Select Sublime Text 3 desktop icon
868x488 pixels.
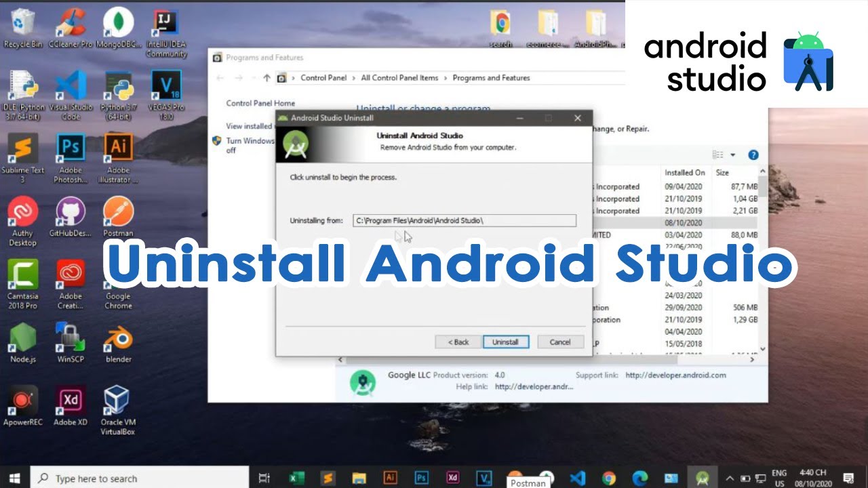(x=23, y=159)
